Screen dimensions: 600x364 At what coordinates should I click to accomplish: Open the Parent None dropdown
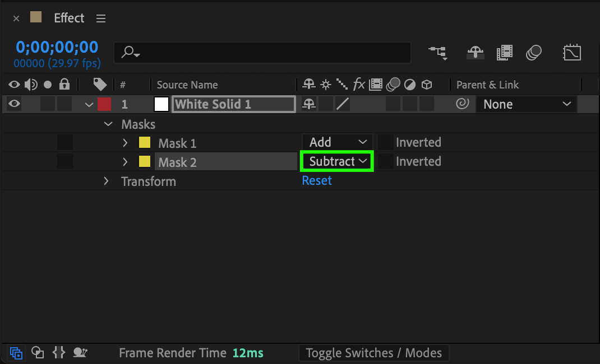tap(526, 104)
